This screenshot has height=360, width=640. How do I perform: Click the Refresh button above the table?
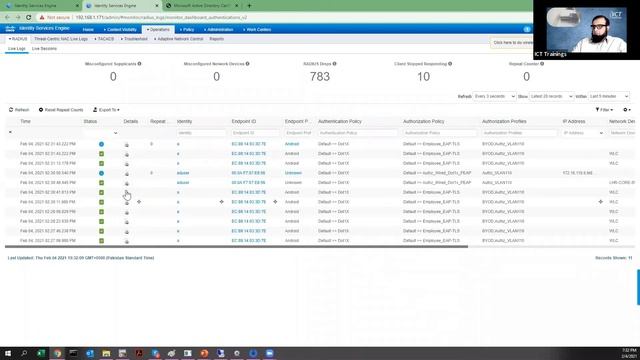19,110
